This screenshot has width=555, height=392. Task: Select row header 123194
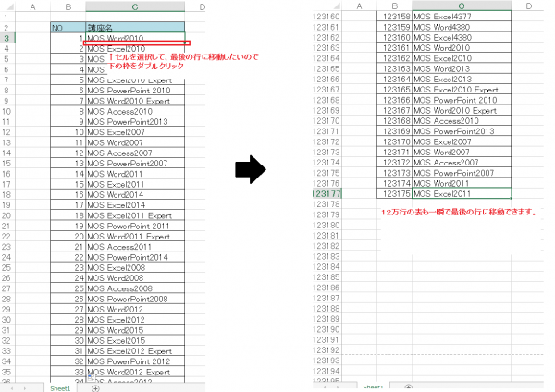click(327, 371)
